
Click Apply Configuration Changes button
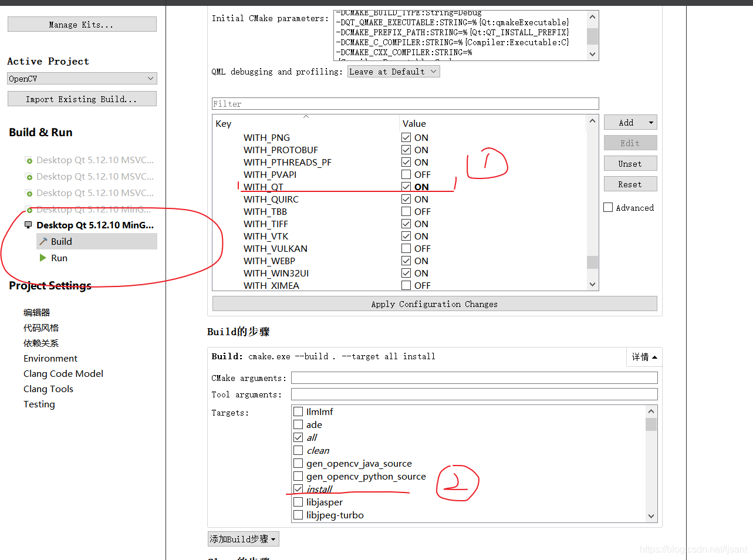[434, 303]
